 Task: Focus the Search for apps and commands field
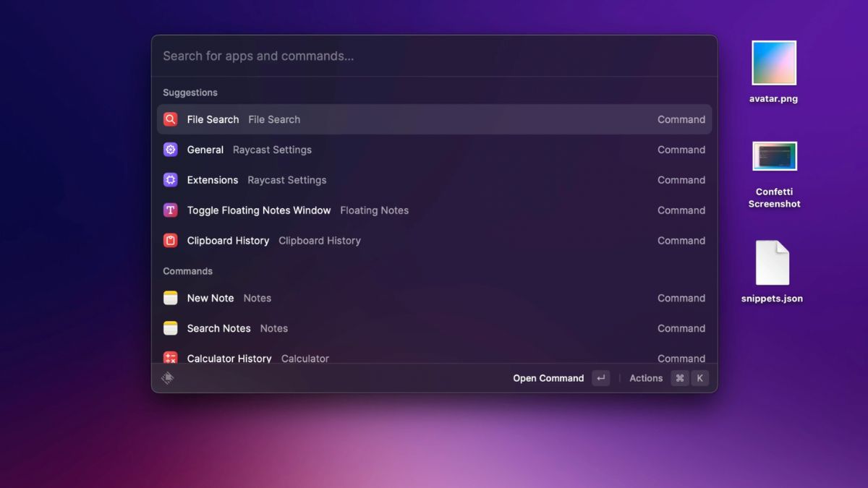click(x=434, y=56)
